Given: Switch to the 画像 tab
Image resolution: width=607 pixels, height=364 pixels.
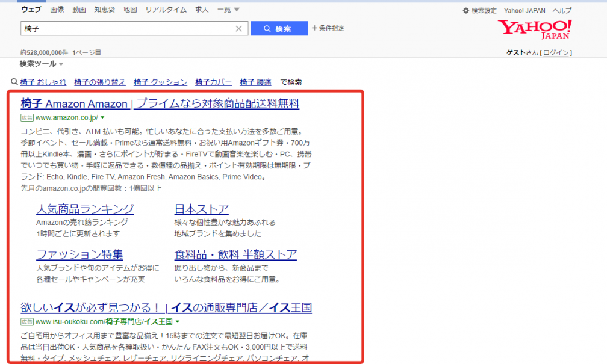Looking at the screenshot, I should click(57, 10).
